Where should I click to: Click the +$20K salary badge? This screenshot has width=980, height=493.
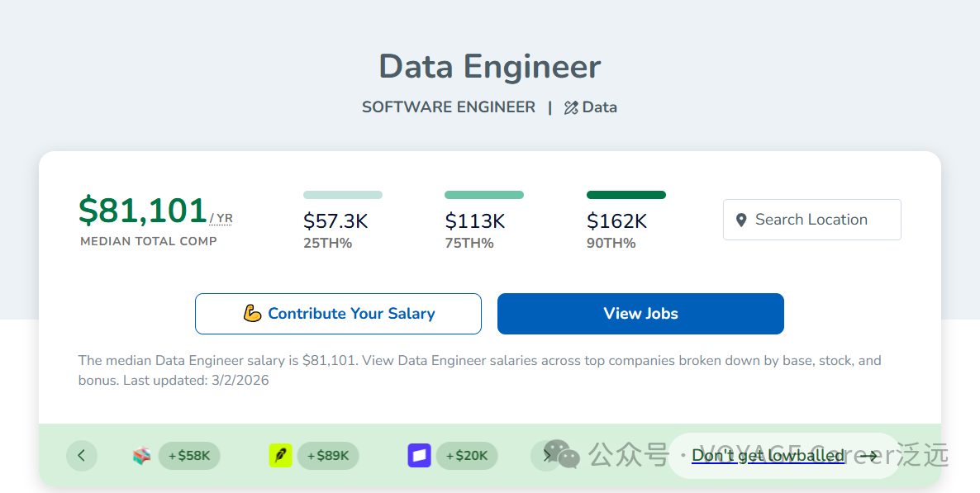pyautogui.click(x=467, y=455)
